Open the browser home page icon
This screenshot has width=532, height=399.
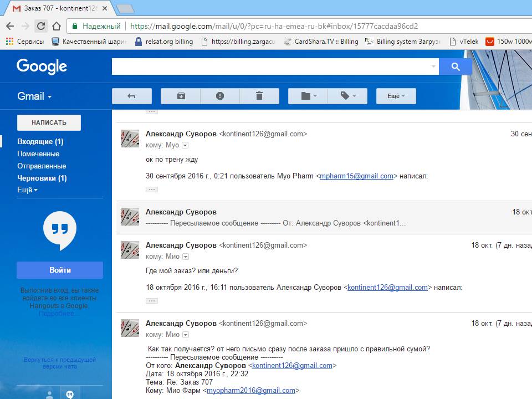pyautogui.click(x=57, y=26)
